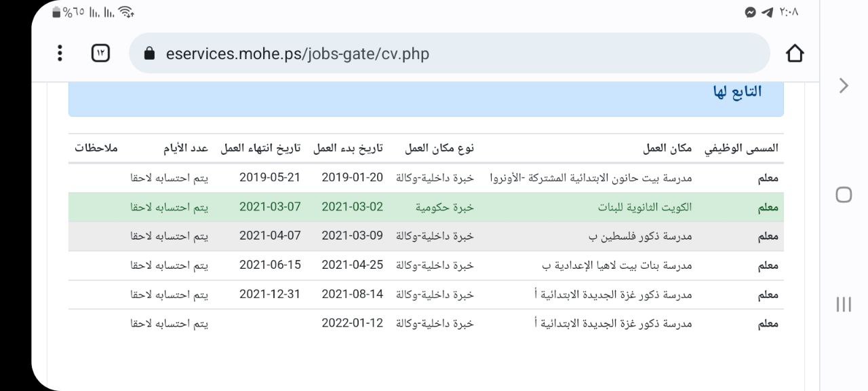Click the مكان العمل column header
This screenshot has width=868, height=391.
[667, 148]
